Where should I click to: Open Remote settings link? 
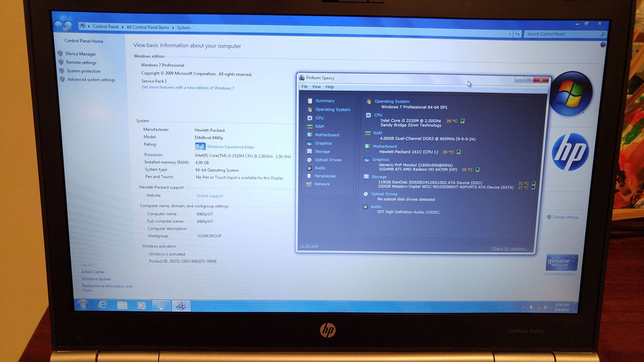point(81,63)
